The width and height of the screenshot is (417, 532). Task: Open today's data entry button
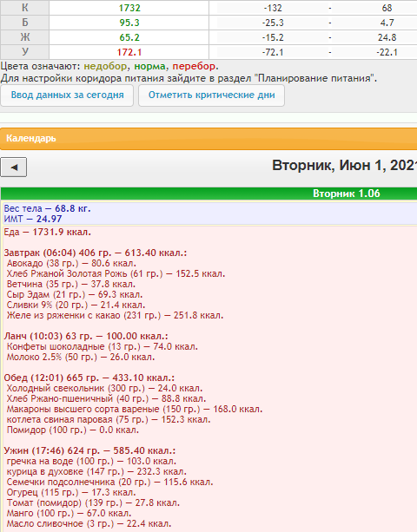67,95
